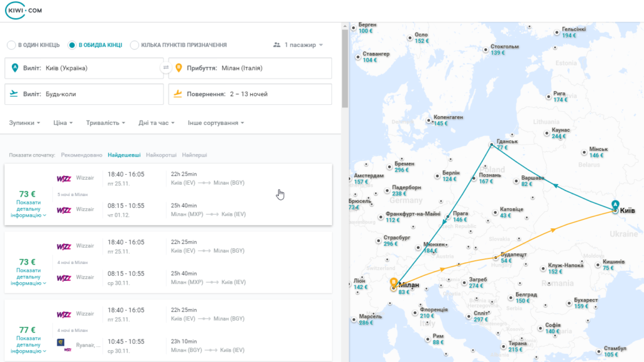Click the Прибуття Мілан destination field
This screenshot has width=644, height=362.
coord(250,68)
